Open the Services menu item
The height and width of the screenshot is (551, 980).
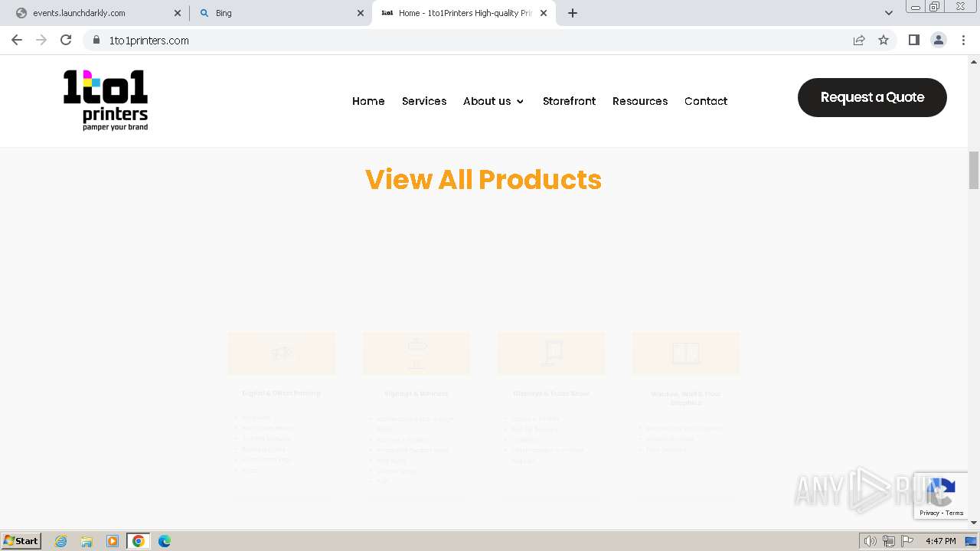pos(424,101)
